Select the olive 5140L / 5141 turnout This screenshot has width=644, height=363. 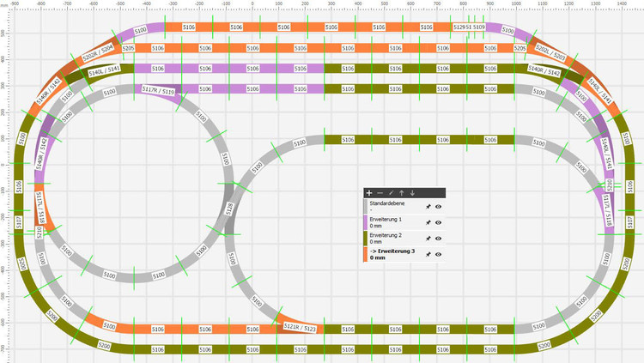click(x=104, y=70)
